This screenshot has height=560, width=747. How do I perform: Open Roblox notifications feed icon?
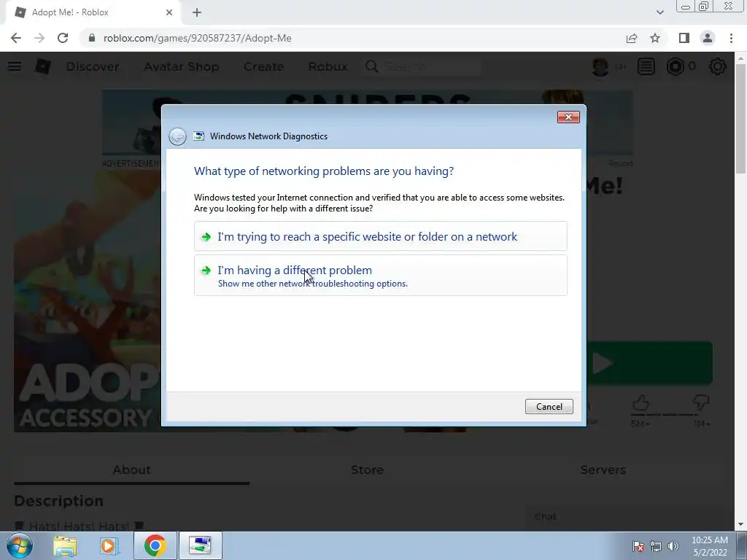646,66
